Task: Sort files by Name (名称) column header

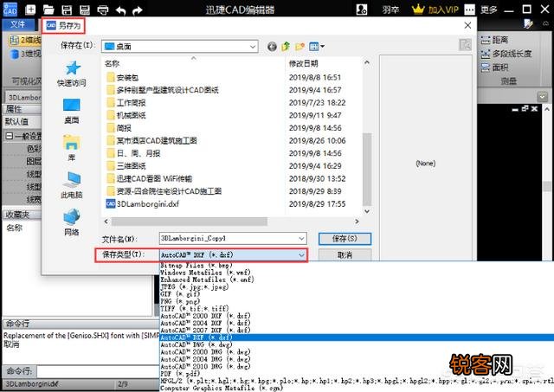Action: point(113,63)
